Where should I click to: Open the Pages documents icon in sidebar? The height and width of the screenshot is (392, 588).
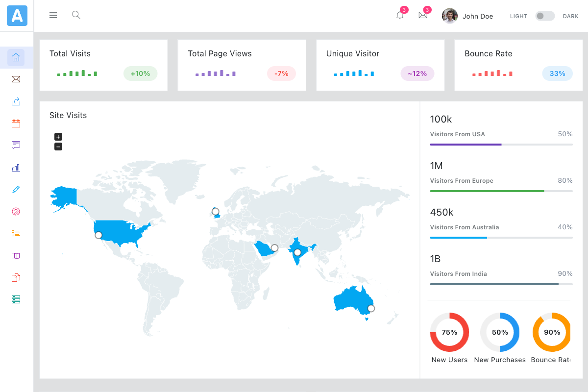[x=16, y=277]
